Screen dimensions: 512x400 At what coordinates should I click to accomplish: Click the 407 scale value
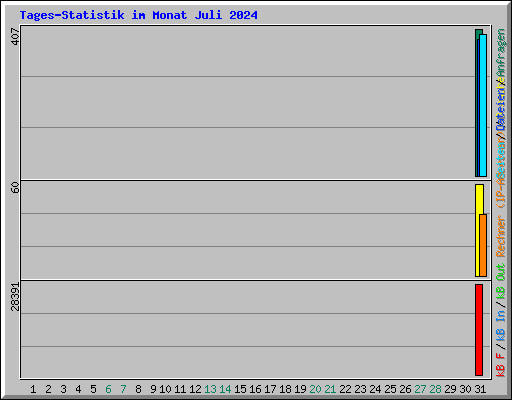(15, 36)
